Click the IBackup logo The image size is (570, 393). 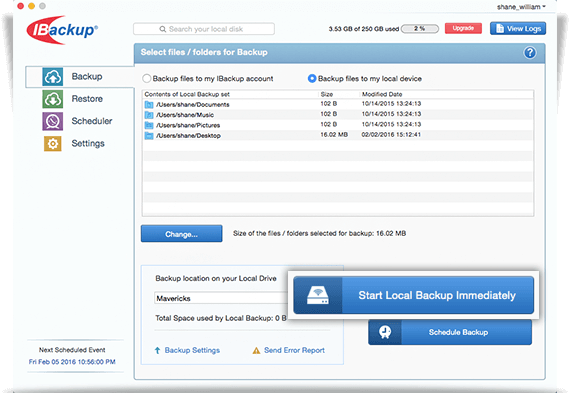62,30
